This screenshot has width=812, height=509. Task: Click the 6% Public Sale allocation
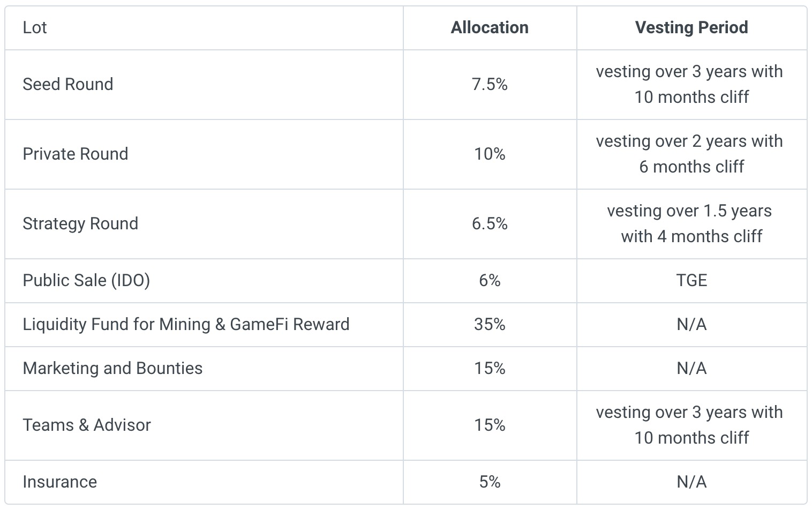point(490,280)
